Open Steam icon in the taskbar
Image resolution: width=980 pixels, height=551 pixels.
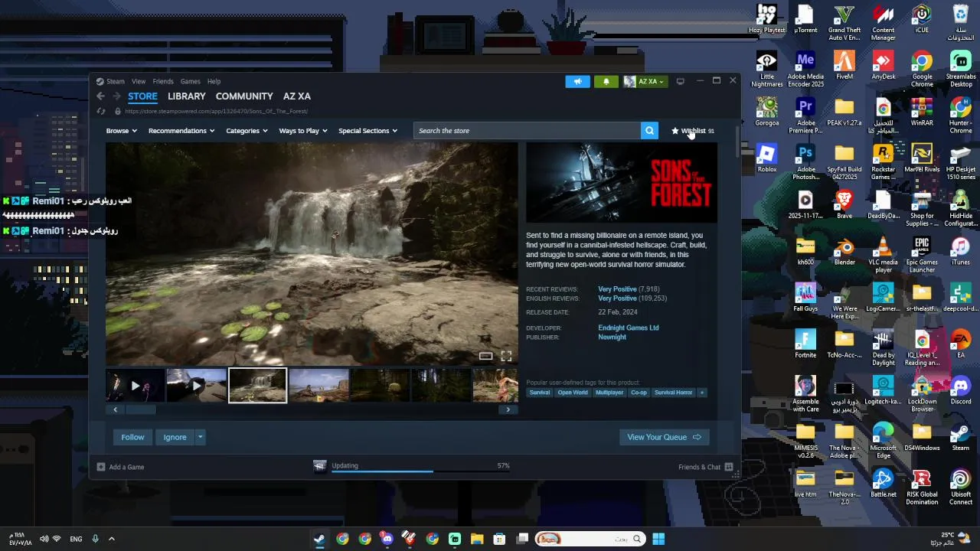319,539
